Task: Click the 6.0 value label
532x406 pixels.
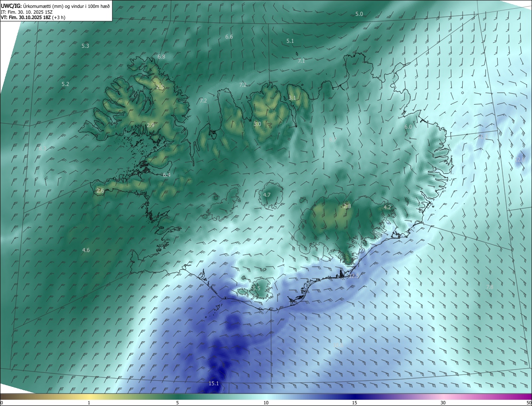Action: (408, 127)
